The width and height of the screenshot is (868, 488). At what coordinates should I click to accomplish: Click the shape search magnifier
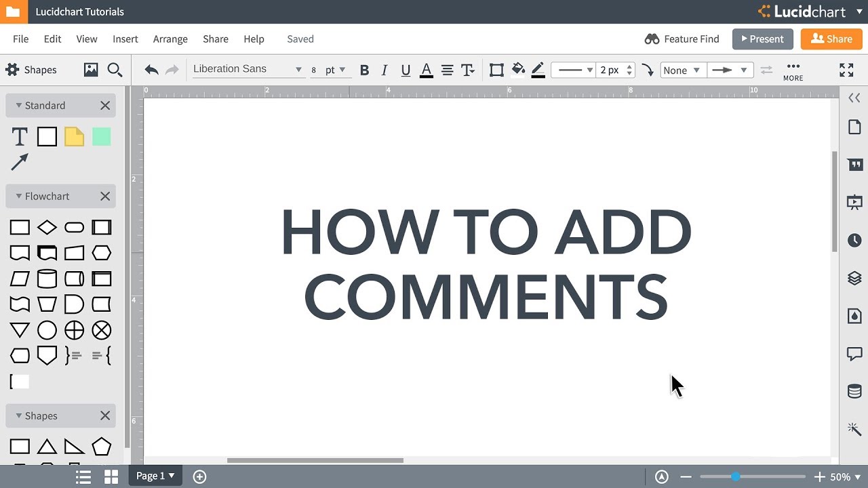(x=115, y=70)
